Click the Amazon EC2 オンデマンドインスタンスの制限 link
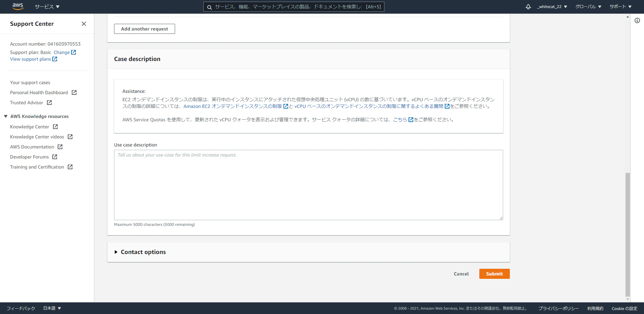This screenshot has height=314, width=644. (x=233, y=106)
